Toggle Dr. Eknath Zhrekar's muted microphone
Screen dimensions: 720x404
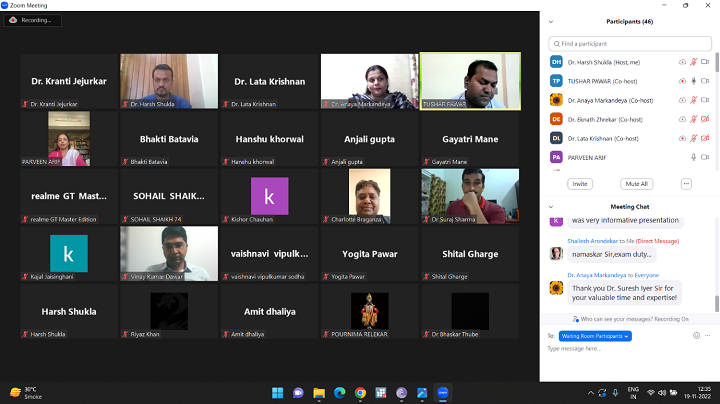point(693,119)
